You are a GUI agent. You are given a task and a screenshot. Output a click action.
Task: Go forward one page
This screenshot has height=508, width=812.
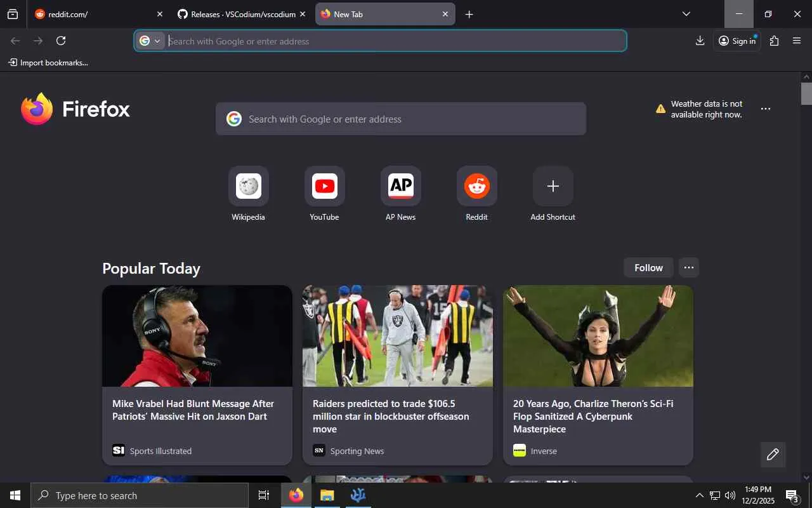38,41
